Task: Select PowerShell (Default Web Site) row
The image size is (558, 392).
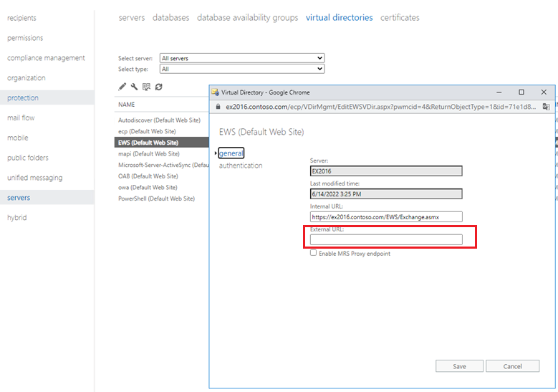Action: (x=162, y=199)
